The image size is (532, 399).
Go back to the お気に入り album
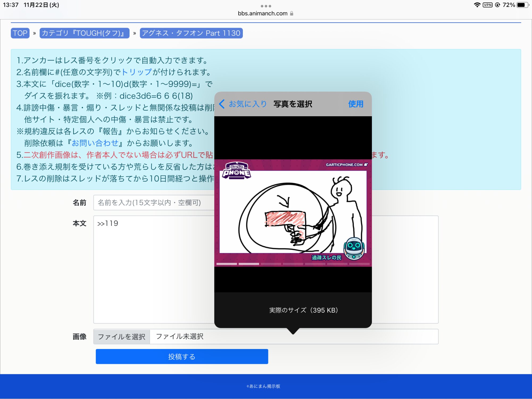pos(247,104)
